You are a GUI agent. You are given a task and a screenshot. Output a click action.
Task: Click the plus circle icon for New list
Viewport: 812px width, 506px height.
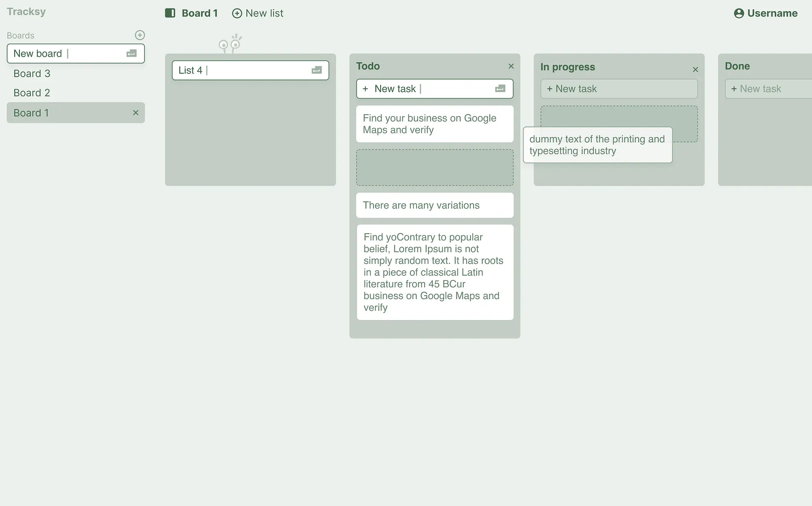(237, 14)
